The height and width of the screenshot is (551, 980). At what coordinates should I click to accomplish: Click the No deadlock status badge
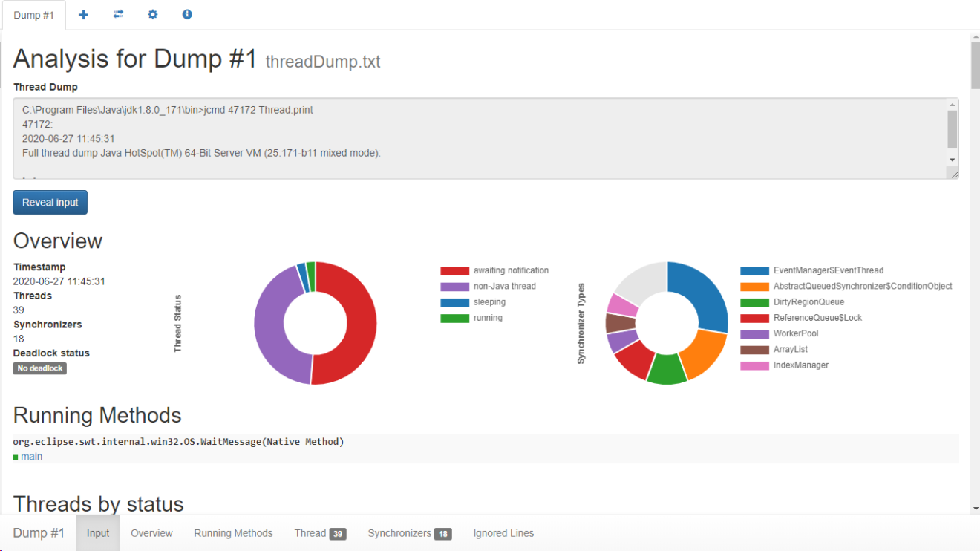point(39,368)
